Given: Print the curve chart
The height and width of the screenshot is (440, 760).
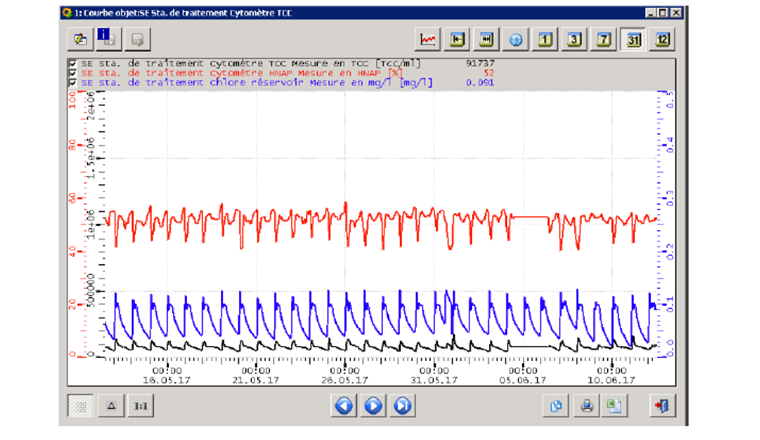Looking at the screenshot, I should coord(586,406).
